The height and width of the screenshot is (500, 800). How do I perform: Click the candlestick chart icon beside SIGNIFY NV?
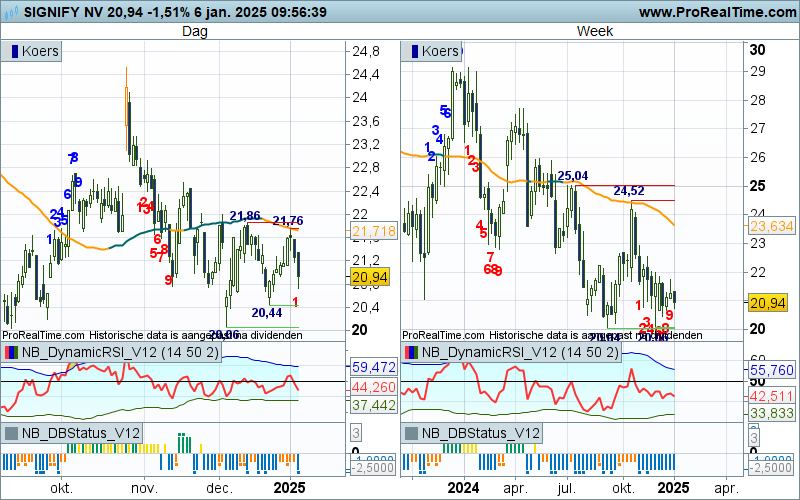[11, 11]
